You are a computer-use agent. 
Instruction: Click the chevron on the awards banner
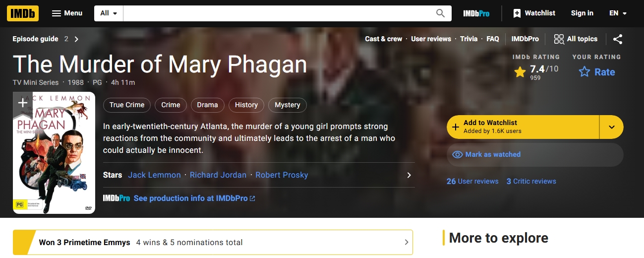click(406, 242)
